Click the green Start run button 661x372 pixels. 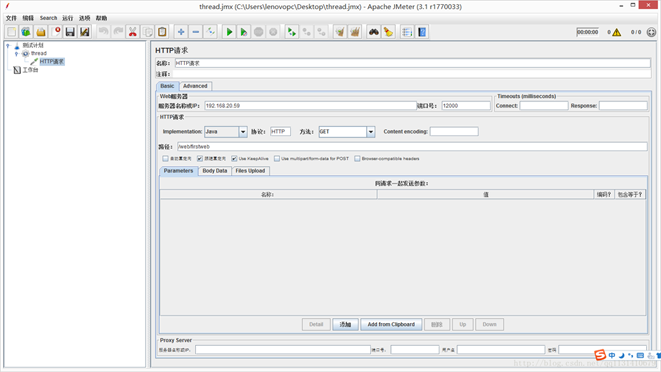[x=229, y=32]
